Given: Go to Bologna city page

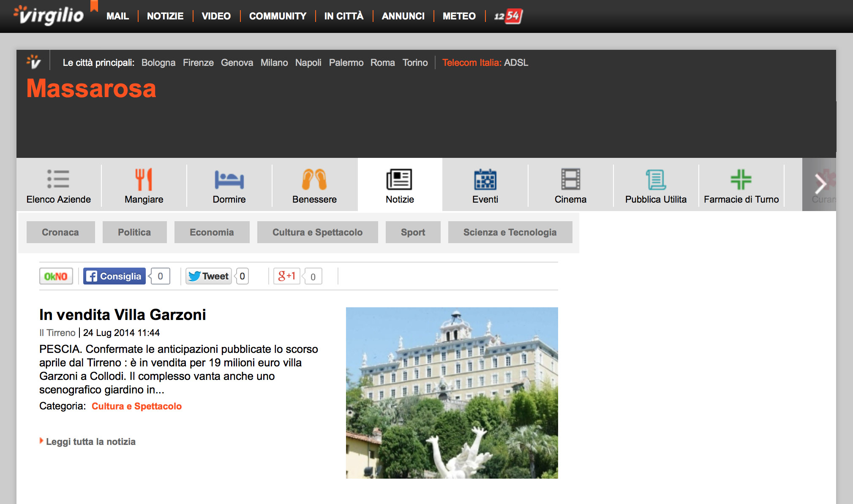Looking at the screenshot, I should point(158,62).
